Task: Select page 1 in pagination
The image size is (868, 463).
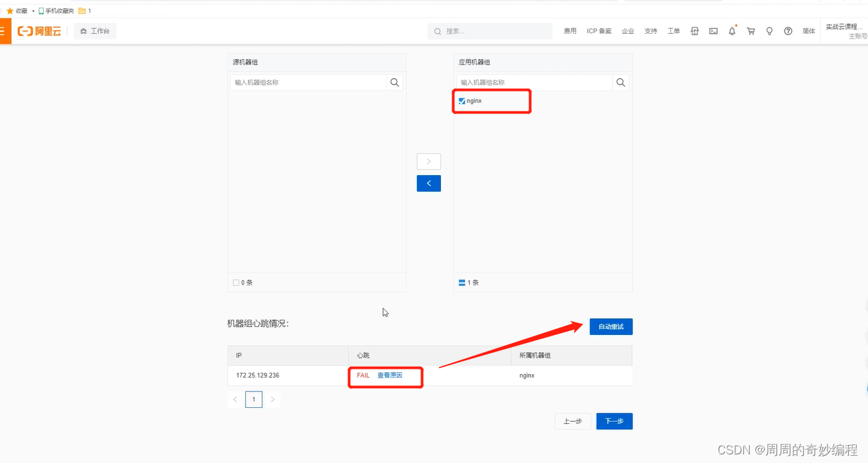Action: click(253, 399)
